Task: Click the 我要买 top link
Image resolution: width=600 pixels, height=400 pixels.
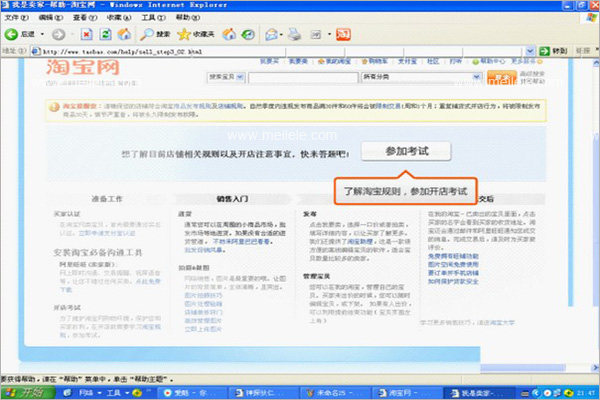Action: (269, 61)
